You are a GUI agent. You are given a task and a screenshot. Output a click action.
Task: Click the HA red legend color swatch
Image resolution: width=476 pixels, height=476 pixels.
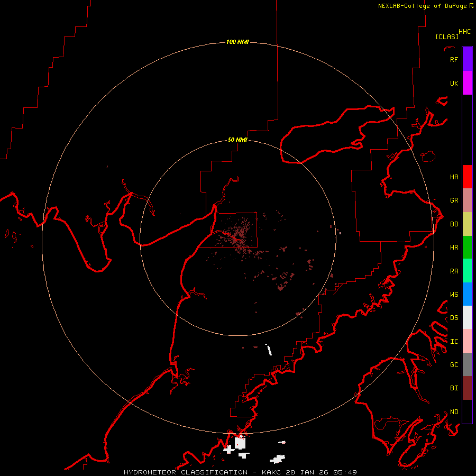(x=467, y=177)
